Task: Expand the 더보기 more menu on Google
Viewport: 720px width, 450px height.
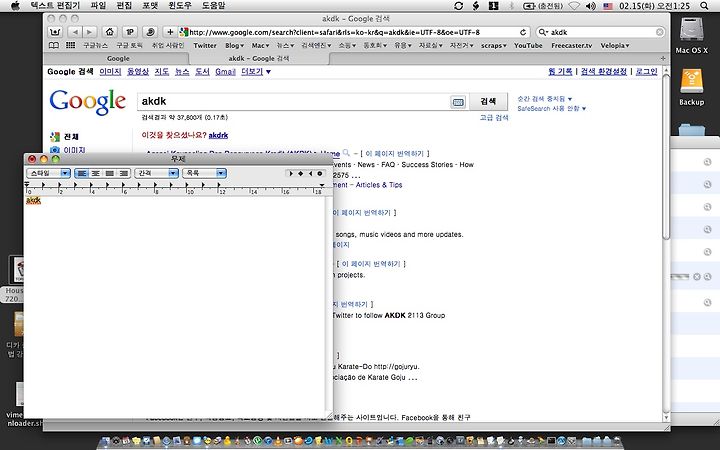Action: tap(256, 72)
